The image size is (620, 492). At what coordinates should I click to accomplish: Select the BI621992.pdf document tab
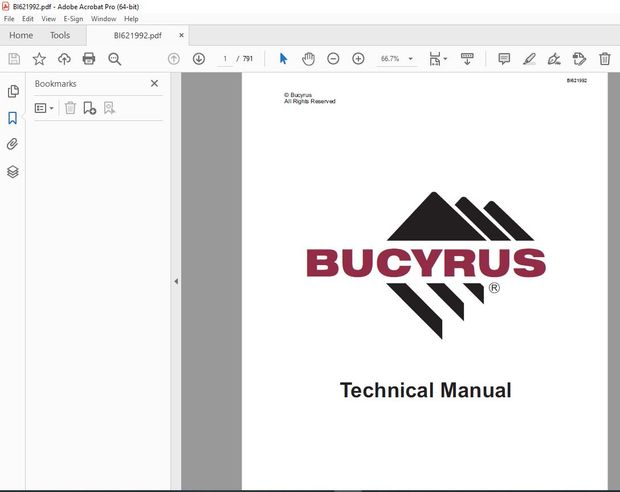(x=138, y=36)
